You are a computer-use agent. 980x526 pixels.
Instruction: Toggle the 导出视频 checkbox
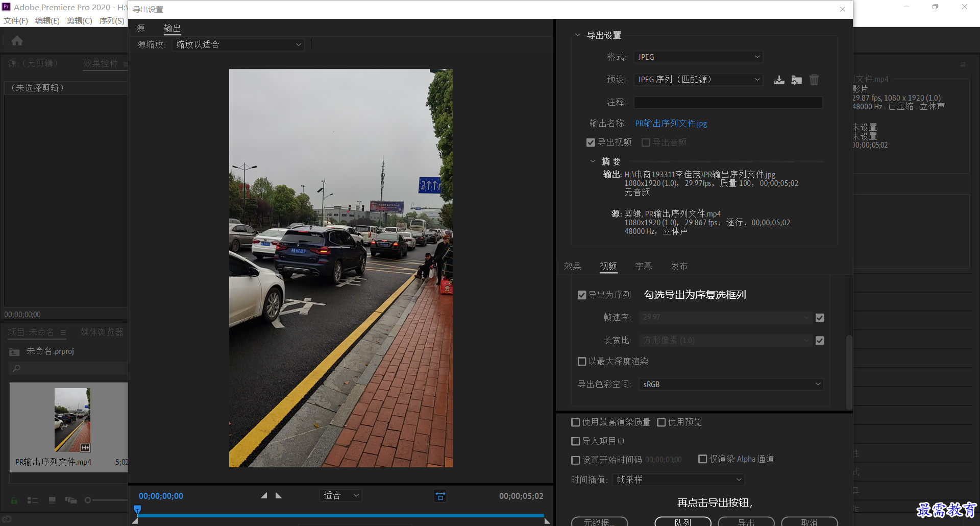591,142
